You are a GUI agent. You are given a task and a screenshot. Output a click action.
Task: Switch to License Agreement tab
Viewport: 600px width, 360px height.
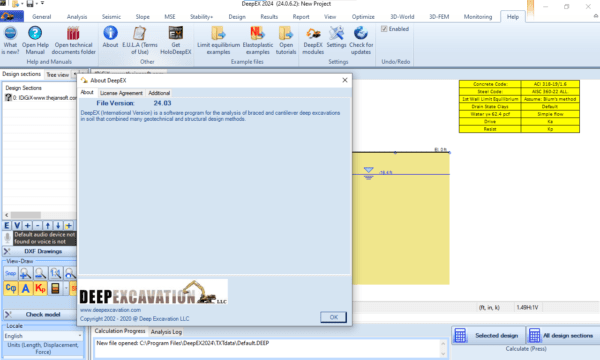[121, 93]
